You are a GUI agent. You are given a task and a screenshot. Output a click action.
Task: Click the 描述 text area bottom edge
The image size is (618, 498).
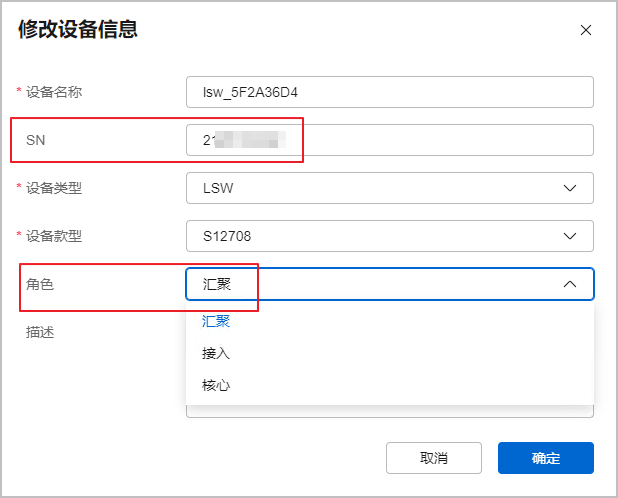(390, 412)
